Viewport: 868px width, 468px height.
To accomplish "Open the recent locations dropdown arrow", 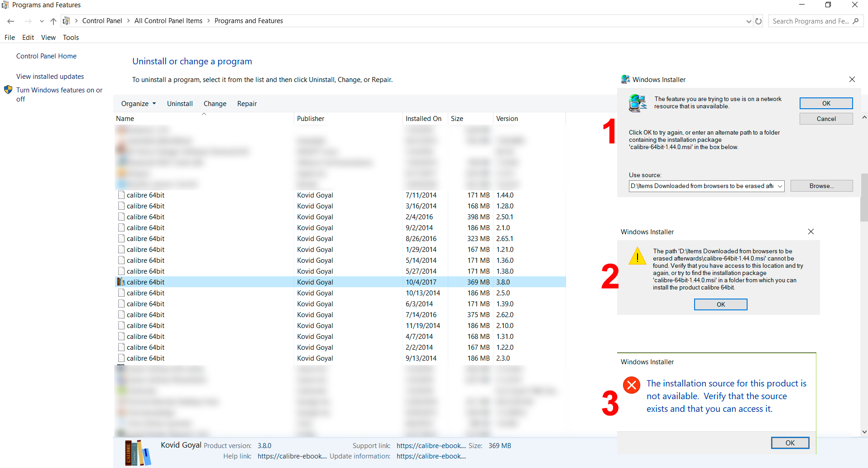I will coord(42,21).
